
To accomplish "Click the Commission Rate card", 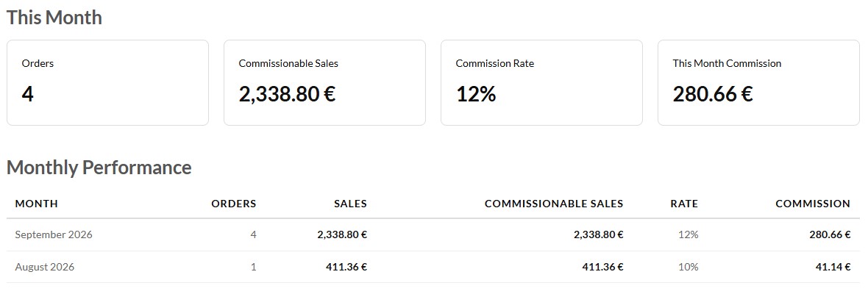I will (541, 83).
